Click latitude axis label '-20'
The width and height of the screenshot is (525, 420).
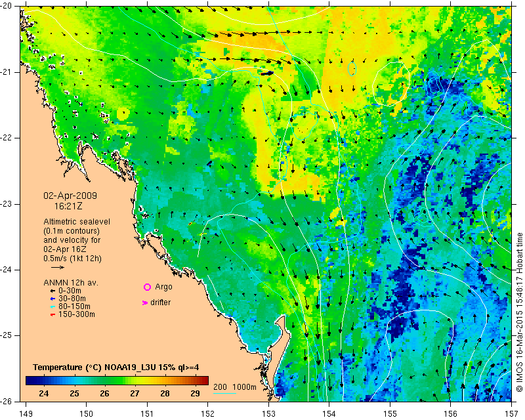pyautogui.click(x=7, y=6)
